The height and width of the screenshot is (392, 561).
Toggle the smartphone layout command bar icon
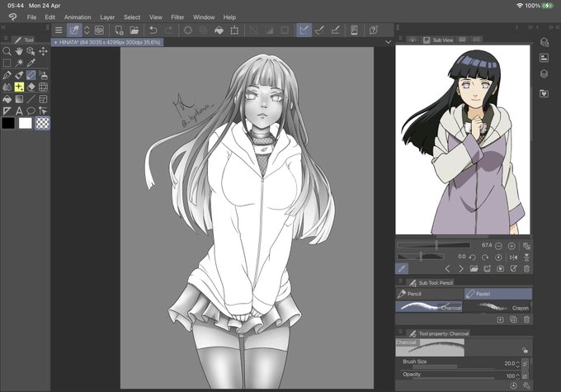[354, 30]
